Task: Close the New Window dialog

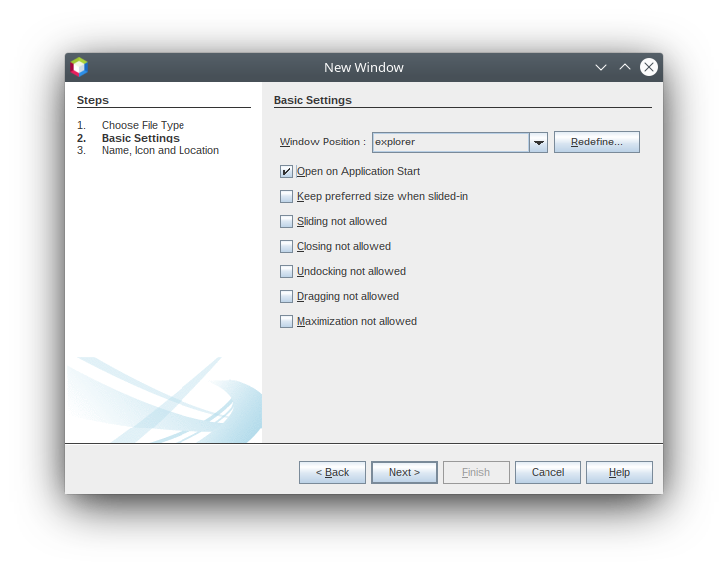Action: click(649, 67)
